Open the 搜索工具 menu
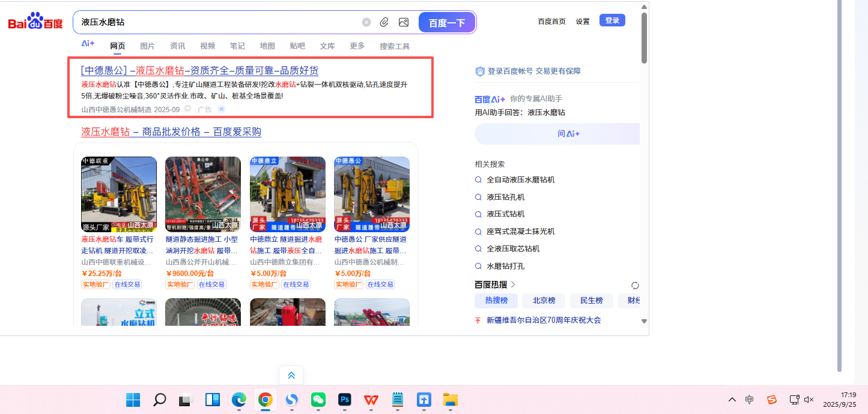868x414 pixels. pos(395,46)
